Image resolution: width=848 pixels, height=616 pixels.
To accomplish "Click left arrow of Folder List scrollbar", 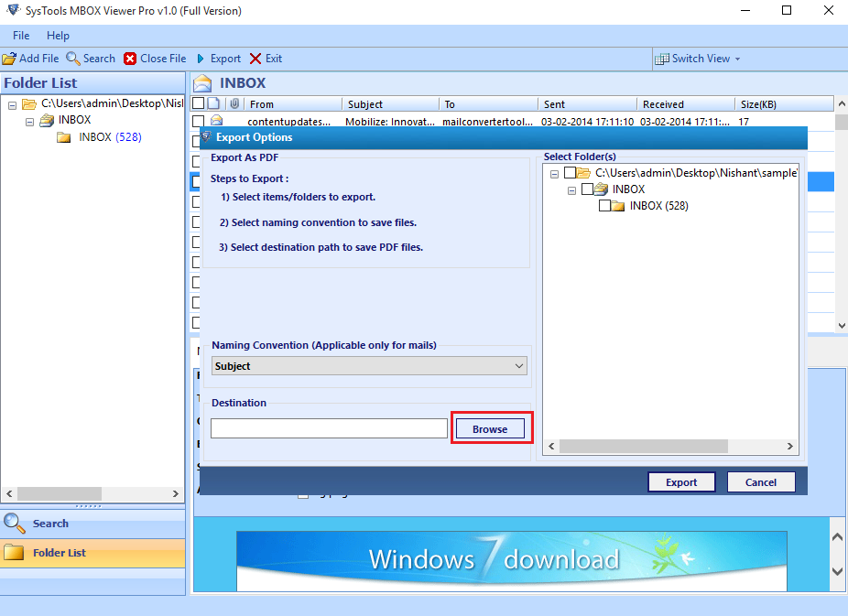I will [9, 494].
